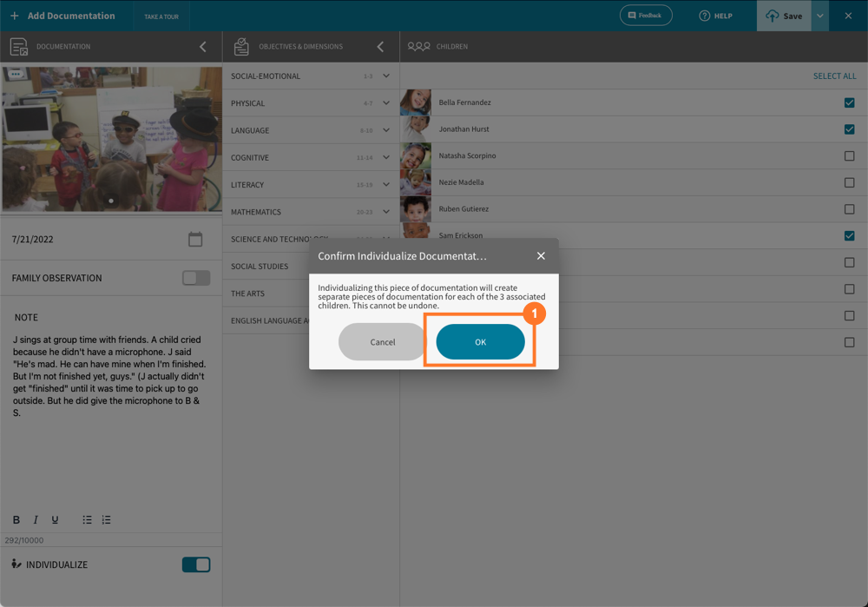Click Select All to check every child

click(834, 76)
